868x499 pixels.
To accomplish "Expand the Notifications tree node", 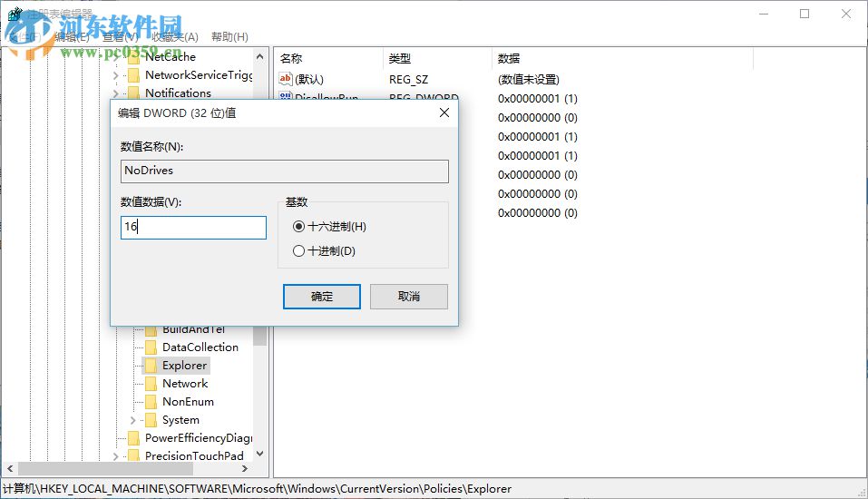I will click(116, 93).
